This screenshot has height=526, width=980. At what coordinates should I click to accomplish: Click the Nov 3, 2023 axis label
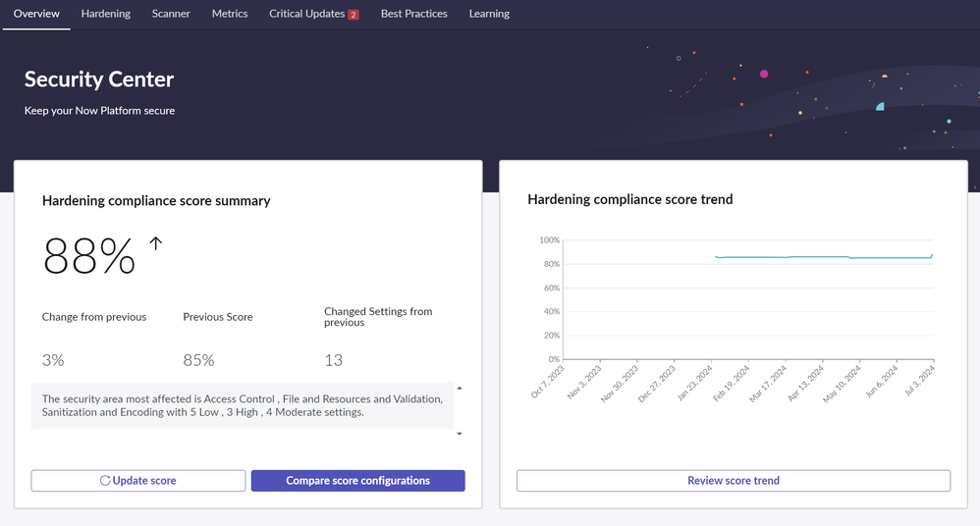584,382
